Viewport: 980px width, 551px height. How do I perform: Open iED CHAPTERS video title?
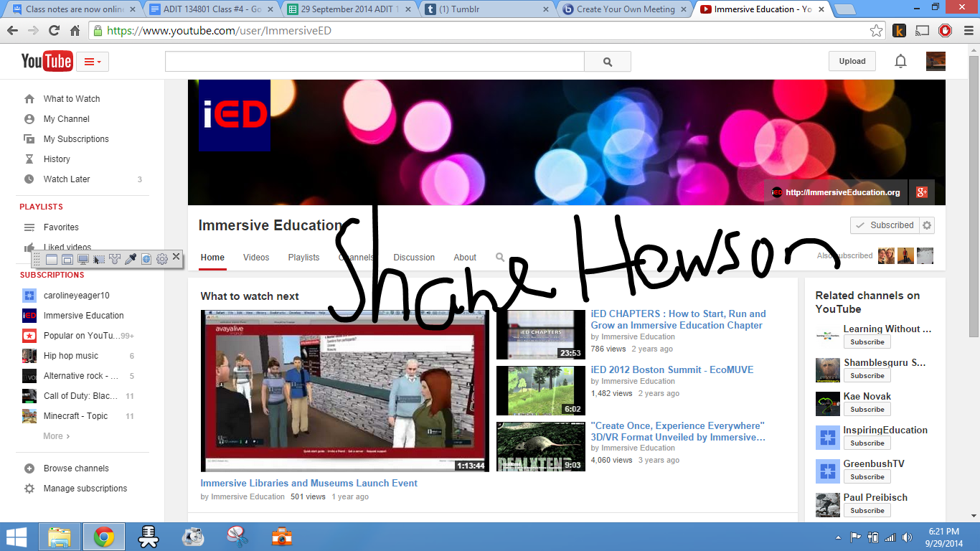(678, 319)
